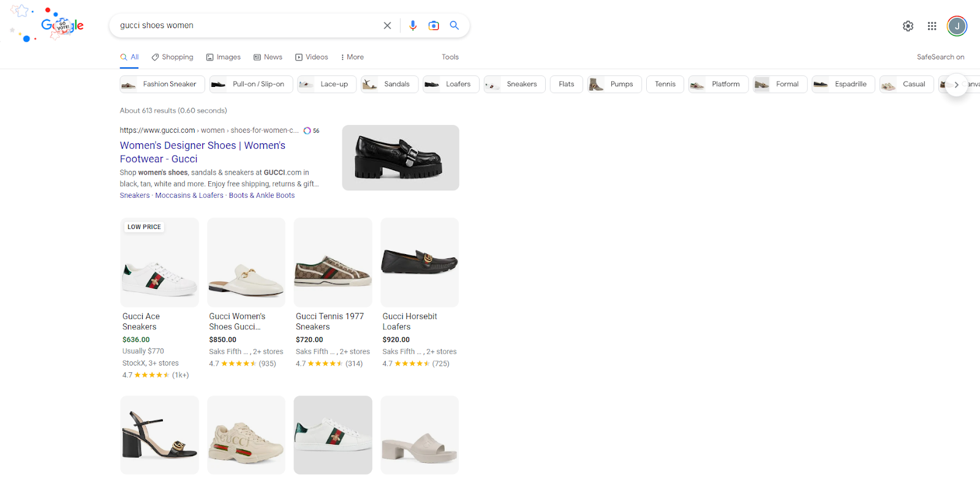Open the grey slide sandal product image

420,435
